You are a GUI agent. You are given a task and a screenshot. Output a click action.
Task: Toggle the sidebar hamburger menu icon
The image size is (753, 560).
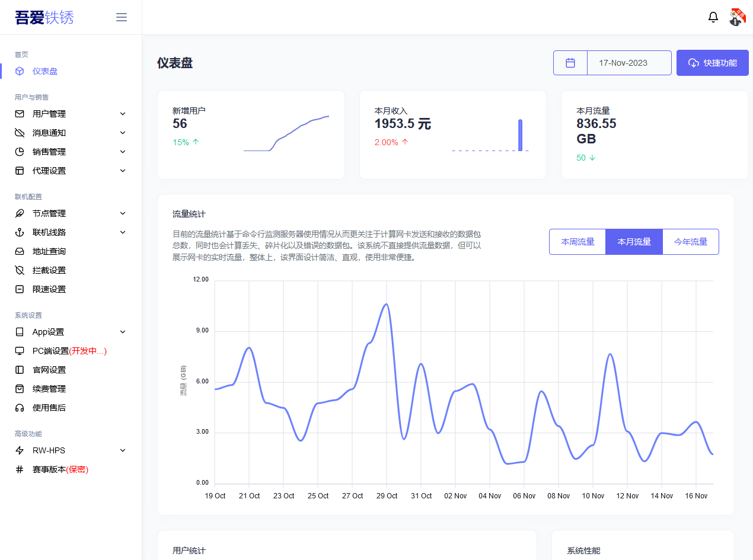(122, 17)
